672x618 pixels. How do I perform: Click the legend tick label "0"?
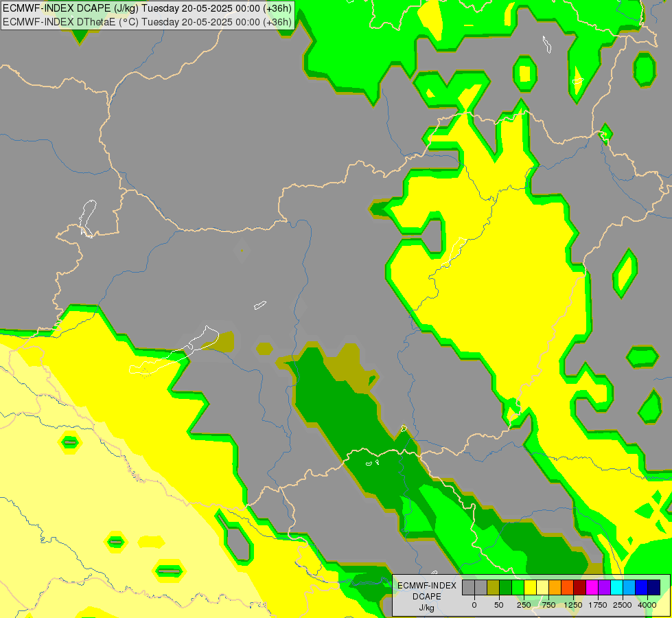coord(474,605)
